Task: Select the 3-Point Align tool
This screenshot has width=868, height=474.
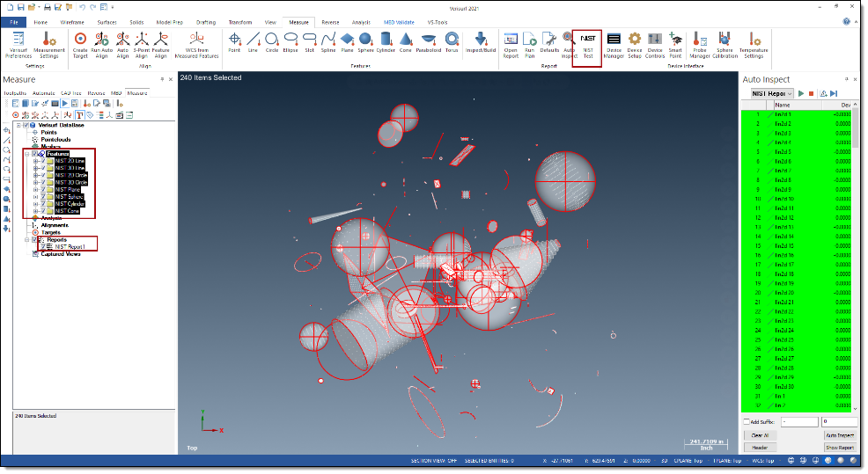Action: click(x=142, y=45)
